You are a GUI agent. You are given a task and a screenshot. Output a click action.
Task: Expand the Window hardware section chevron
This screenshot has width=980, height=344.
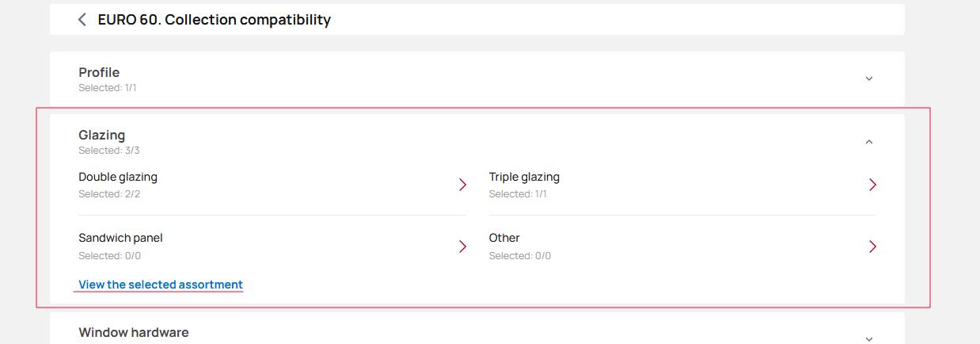point(869,338)
